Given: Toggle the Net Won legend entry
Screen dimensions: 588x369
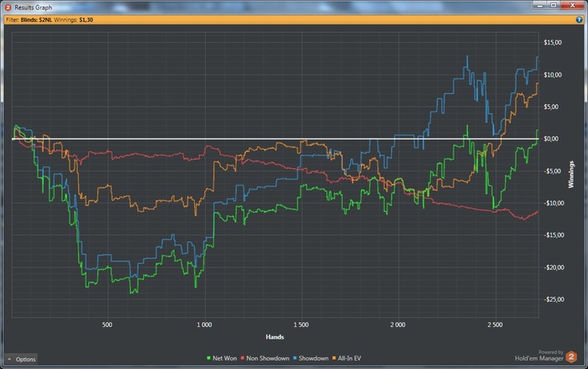Looking at the screenshot, I should (x=222, y=358).
